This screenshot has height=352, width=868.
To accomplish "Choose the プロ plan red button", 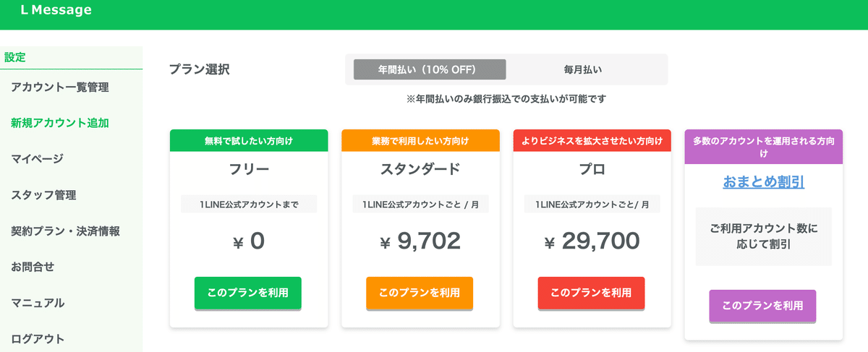I will (x=591, y=293).
